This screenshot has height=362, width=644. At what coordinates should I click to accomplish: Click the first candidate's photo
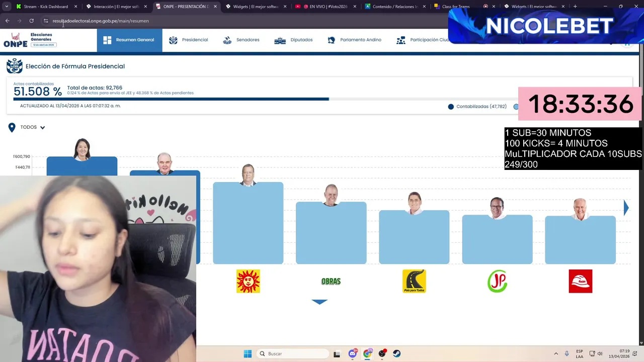click(82, 149)
